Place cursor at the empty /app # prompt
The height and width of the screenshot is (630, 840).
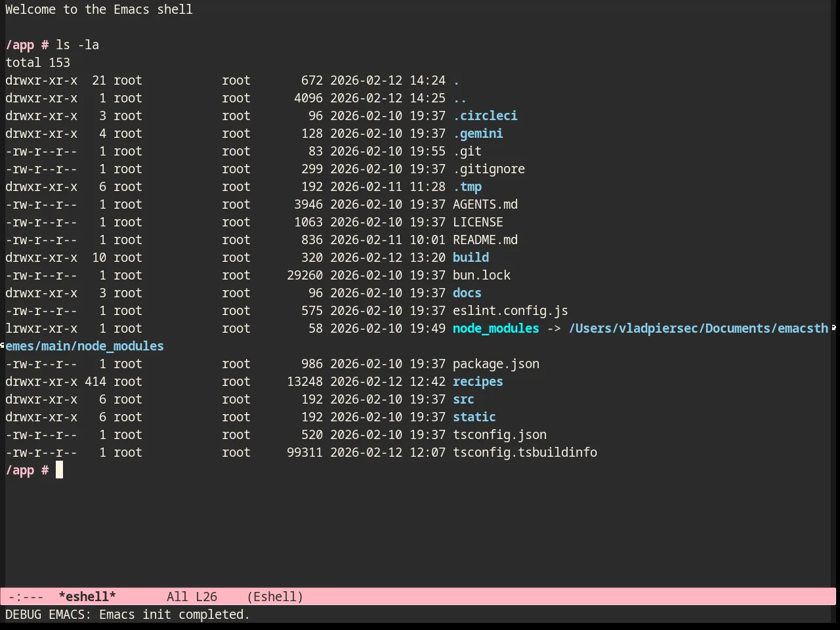coord(59,470)
